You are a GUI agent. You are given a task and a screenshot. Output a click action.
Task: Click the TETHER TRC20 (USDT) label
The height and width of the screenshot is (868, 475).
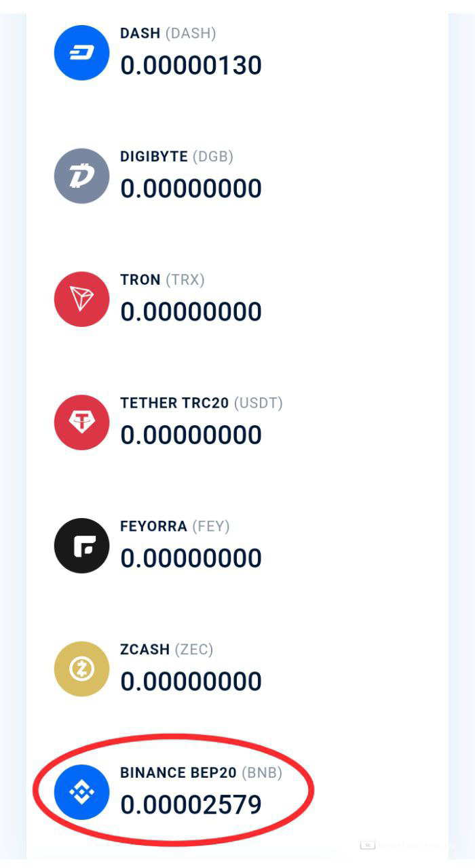[x=201, y=403]
